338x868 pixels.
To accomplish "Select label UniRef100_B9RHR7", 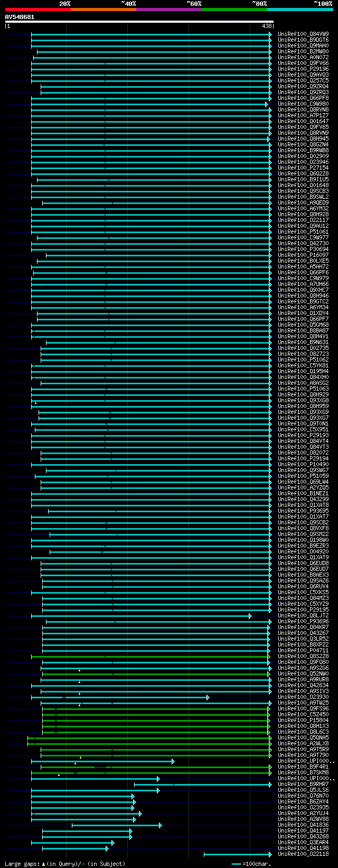I will pyautogui.click(x=303, y=784).
